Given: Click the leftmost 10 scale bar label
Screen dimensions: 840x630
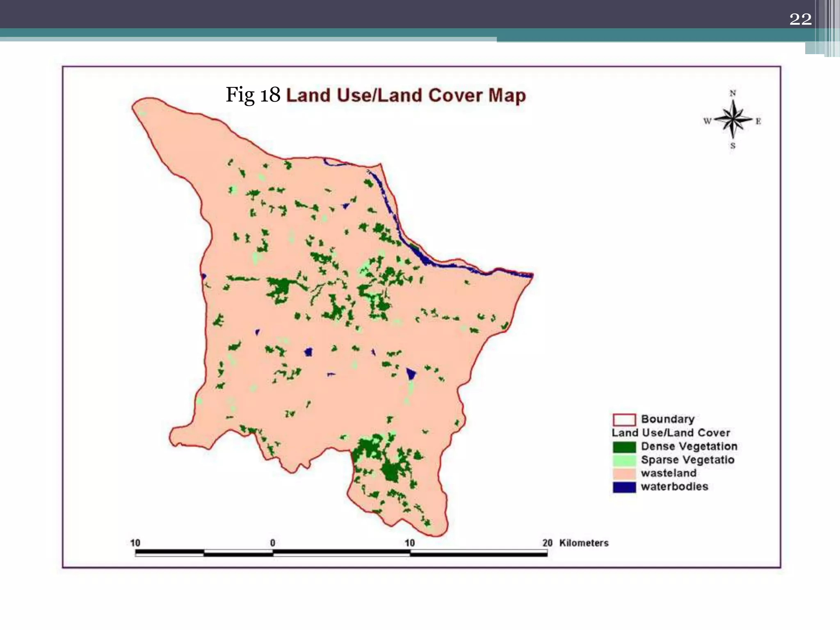Looking at the screenshot, I should coord(135,543).
